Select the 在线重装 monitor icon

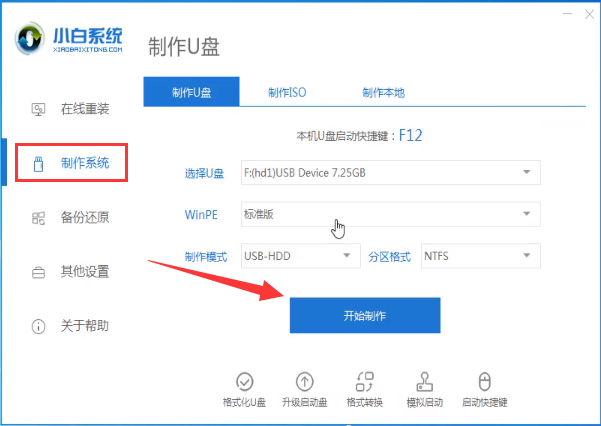[38, 110]
